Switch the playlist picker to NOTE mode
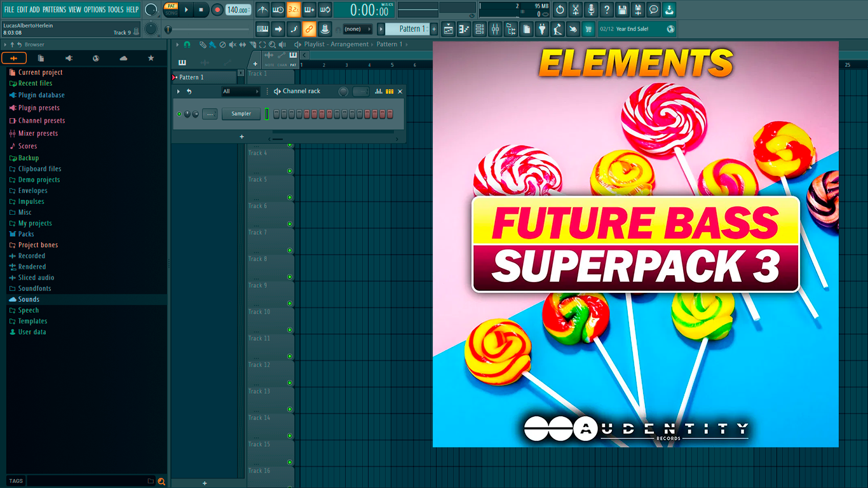This screenshot has width=868, height=488. click(x=269, y=58)
